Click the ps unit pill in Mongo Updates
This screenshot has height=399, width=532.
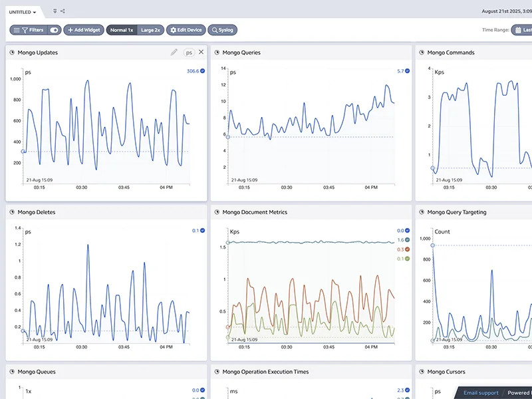(x=189, y=53)
